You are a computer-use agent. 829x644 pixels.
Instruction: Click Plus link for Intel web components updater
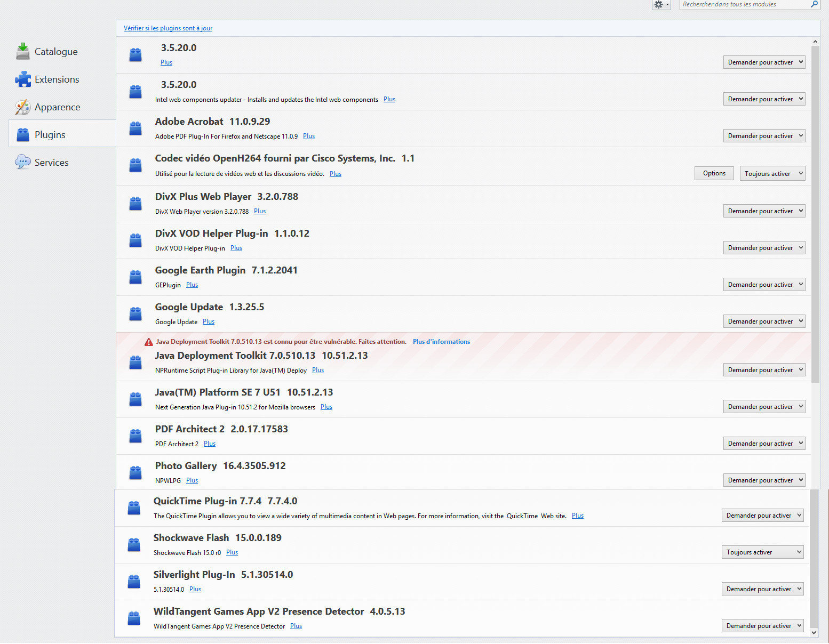pos(389,100)
